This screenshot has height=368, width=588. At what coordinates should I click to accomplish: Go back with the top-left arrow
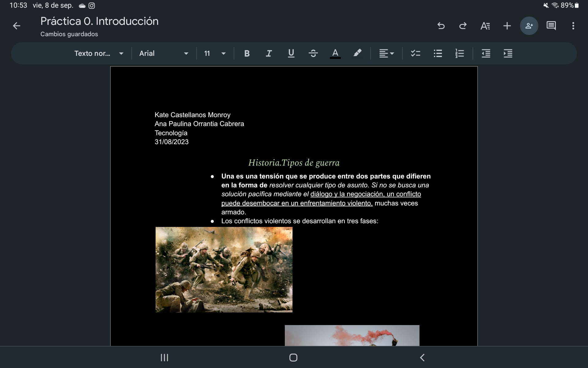tap(17, 26)
